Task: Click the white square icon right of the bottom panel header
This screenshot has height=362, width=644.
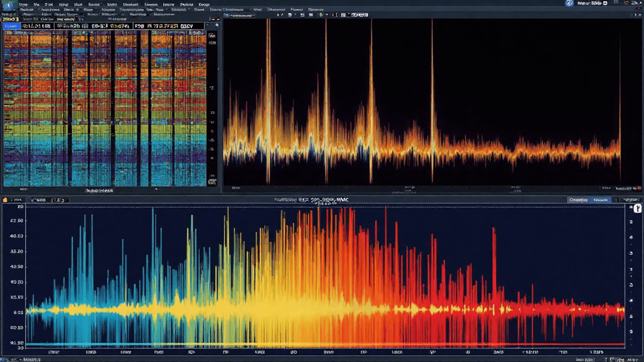Action: tap(637, 208)
